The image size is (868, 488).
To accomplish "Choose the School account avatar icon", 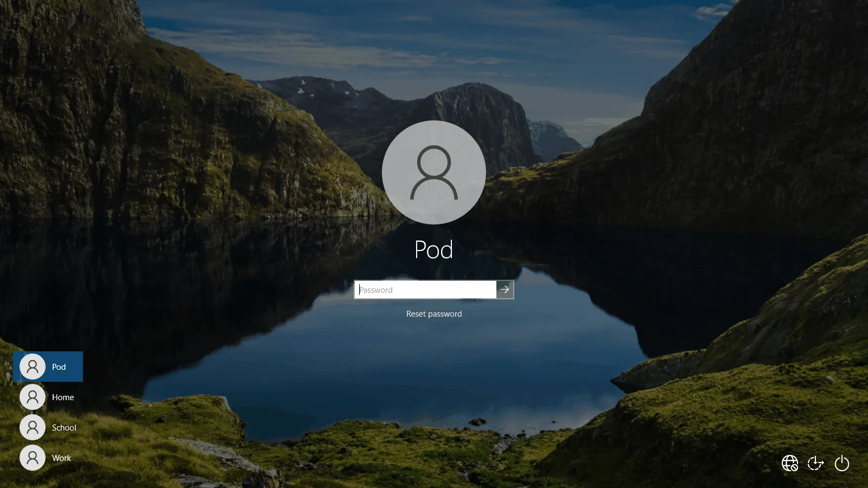I will click(x=33, y=428).
